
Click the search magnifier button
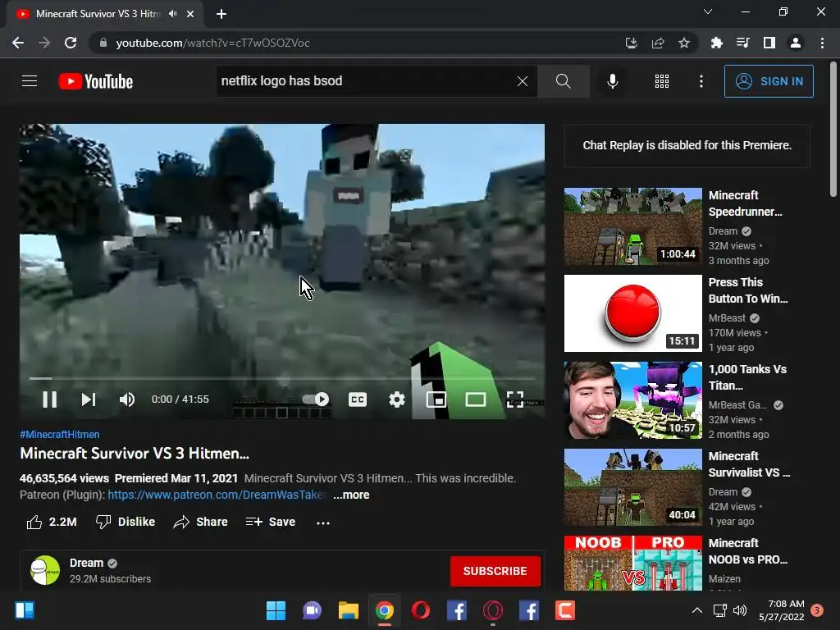point(563,81)
